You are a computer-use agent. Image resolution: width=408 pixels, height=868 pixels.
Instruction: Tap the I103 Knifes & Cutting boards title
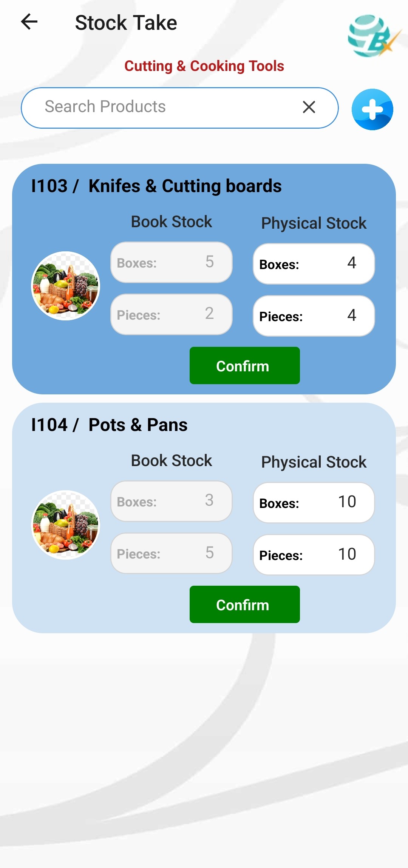156,186
